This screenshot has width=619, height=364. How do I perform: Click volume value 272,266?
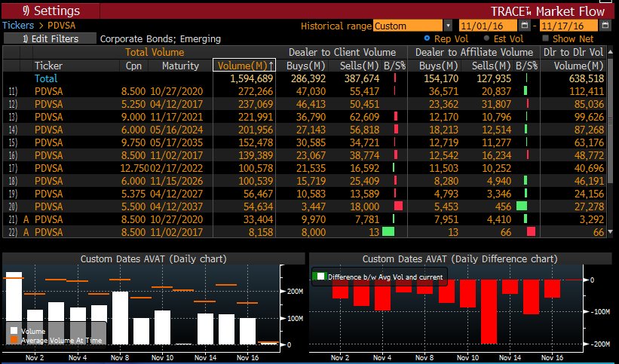(x=256, y=91)
